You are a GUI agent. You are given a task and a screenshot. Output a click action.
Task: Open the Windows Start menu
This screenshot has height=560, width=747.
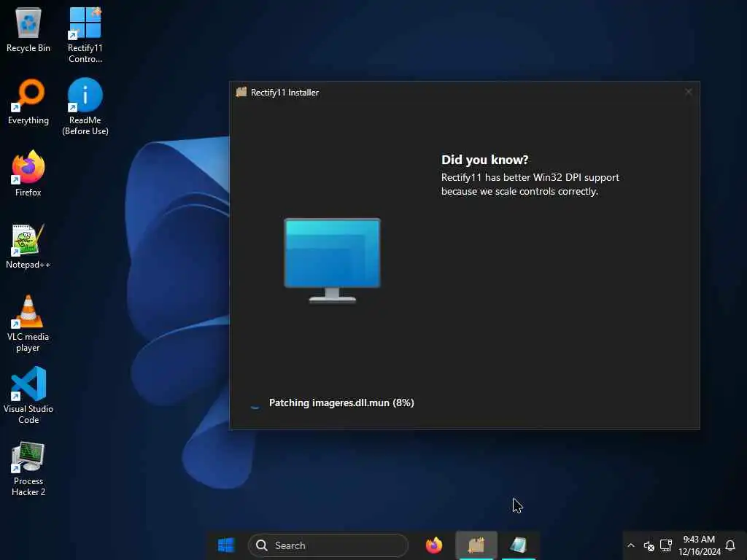pos(226,545)
